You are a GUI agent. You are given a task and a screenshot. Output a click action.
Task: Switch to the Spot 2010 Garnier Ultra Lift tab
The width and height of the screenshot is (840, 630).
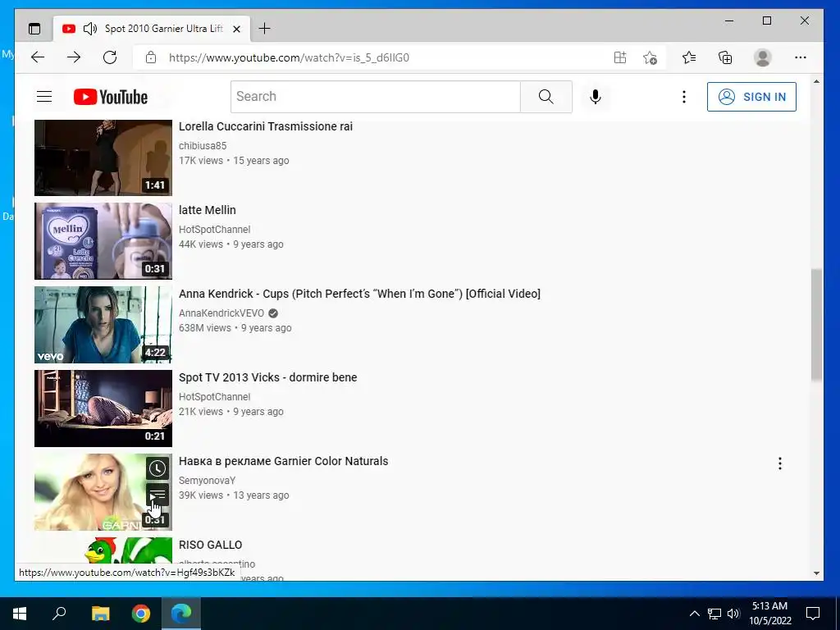[152, 29]
